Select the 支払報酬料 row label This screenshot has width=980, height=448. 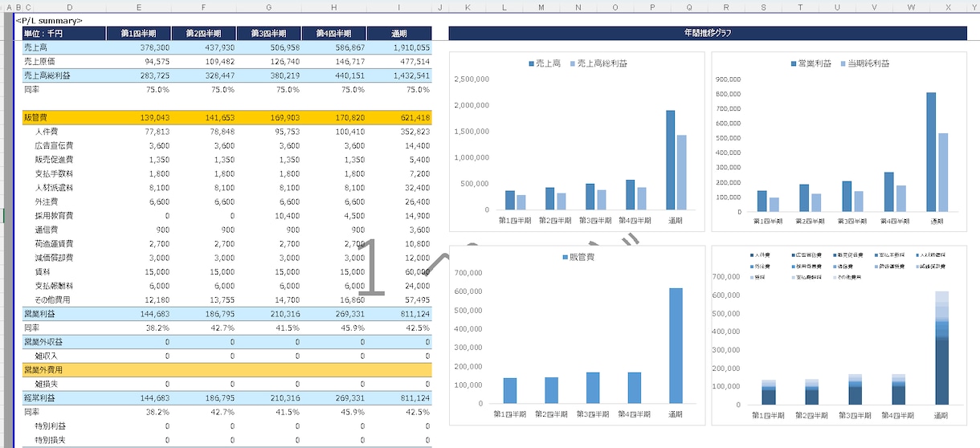(54, 286)
